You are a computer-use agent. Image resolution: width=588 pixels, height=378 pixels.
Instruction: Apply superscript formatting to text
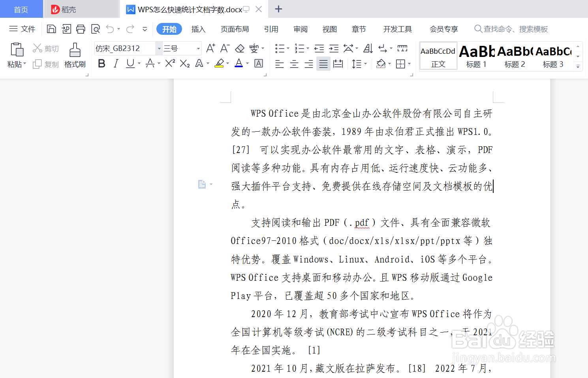click(169, 63)
